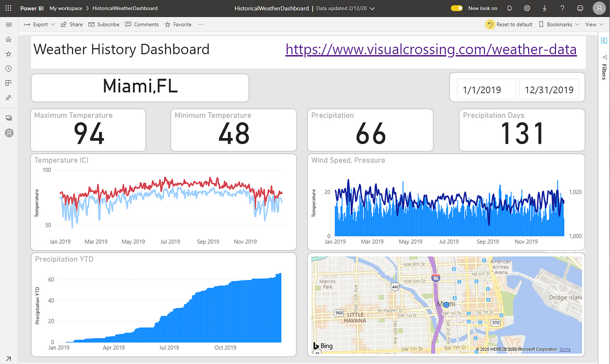Click the Jul 2019 label on the Temperature chart
Image resolution: width=610 pixels, height=364 pixels.
(x=170, y=242)
